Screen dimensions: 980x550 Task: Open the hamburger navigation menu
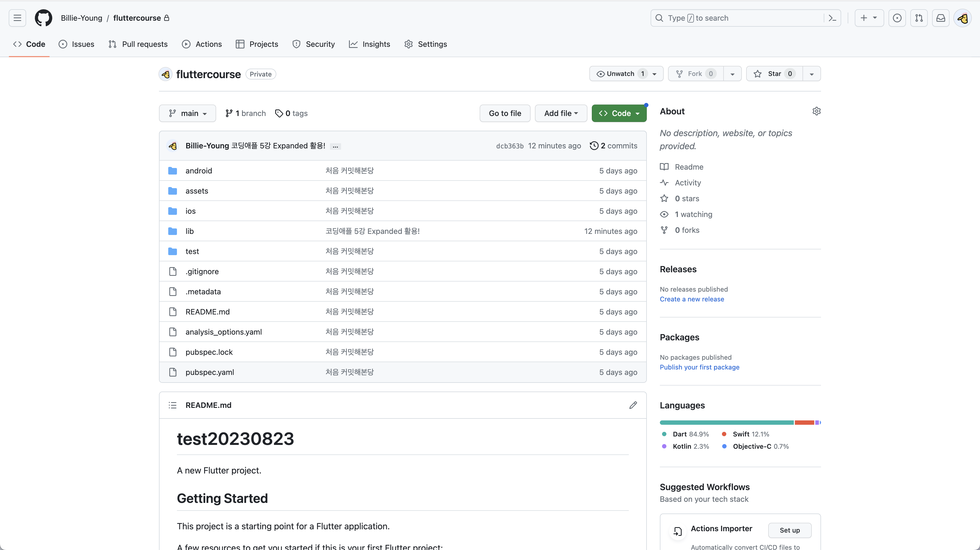tap(17, 18)
